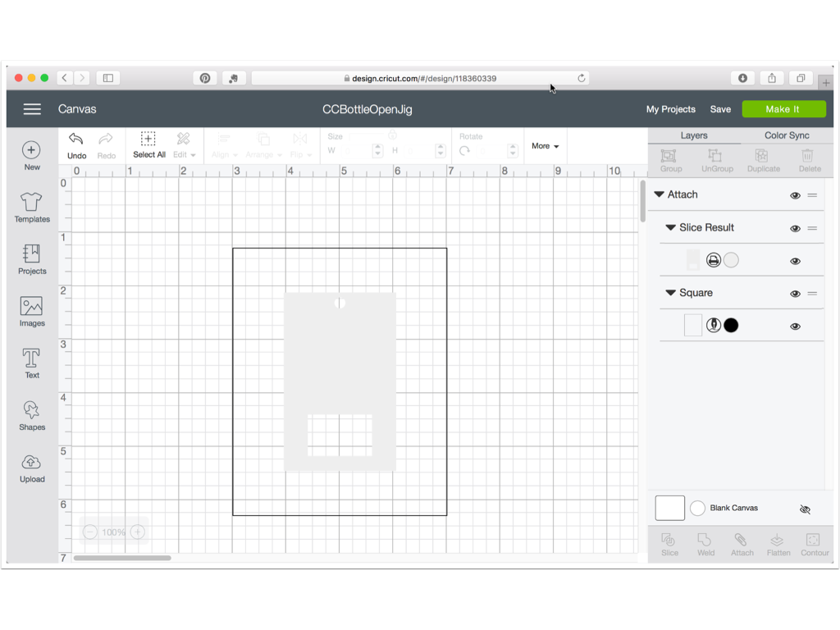840x630 pixels.
Task: Undo the last action
Action: (x=76, y=146)
